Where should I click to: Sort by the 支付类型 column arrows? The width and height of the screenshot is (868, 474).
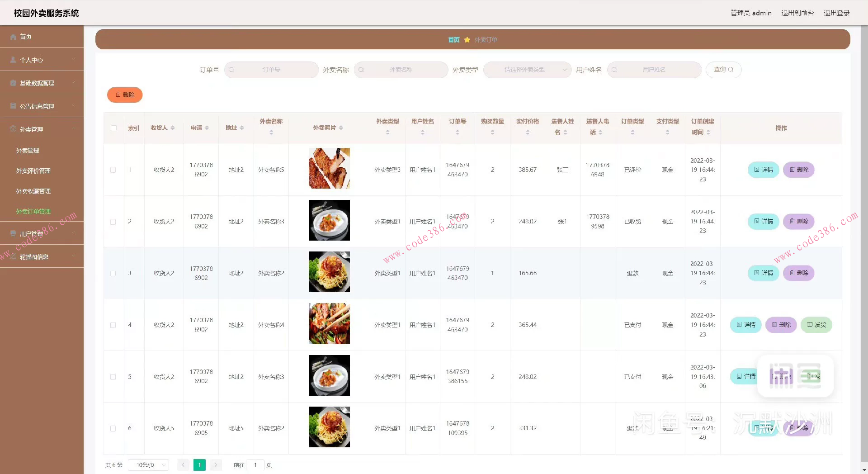[x=668, y=133]
